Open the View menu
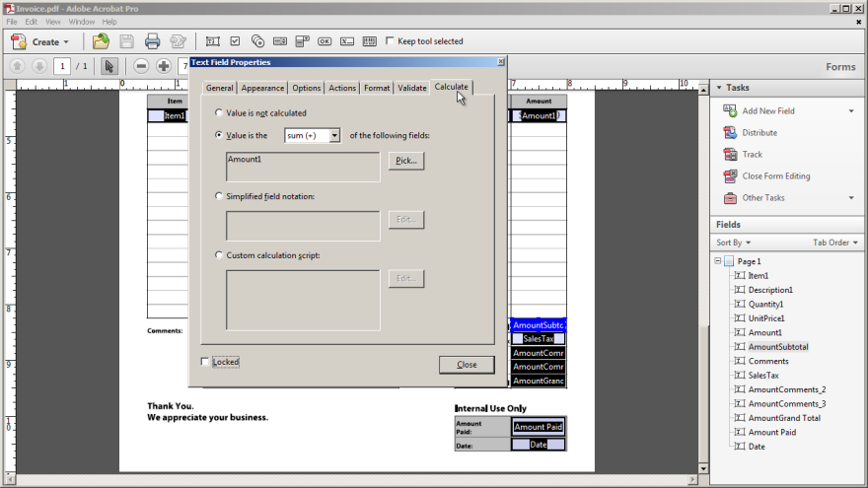Viewport: 868px width, 488px height. point(53,22)
